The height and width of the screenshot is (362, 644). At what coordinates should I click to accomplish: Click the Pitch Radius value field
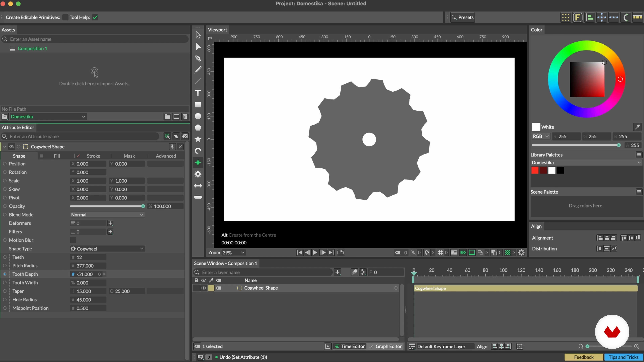(x=88, y=266)
